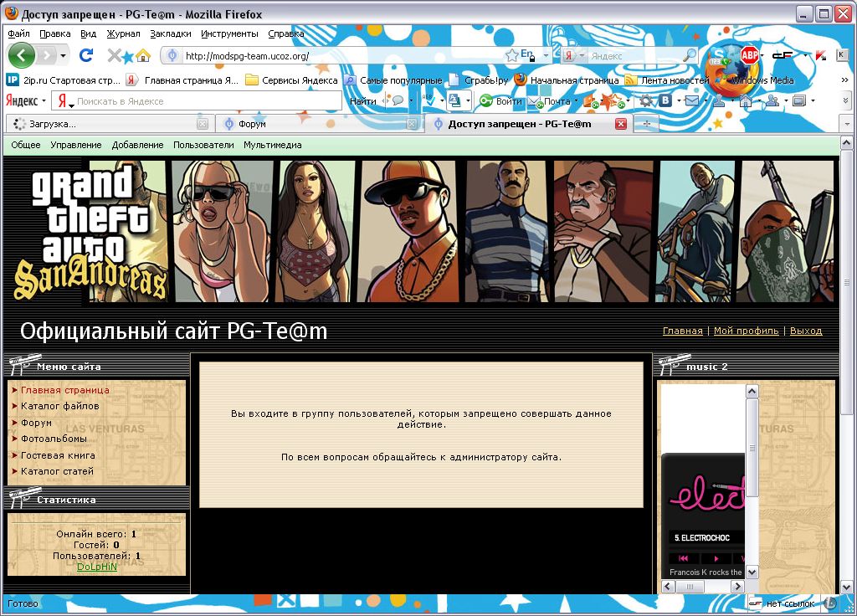Open the Инструменты menu
Screen dimensions: 857x616
coord(229,33)
